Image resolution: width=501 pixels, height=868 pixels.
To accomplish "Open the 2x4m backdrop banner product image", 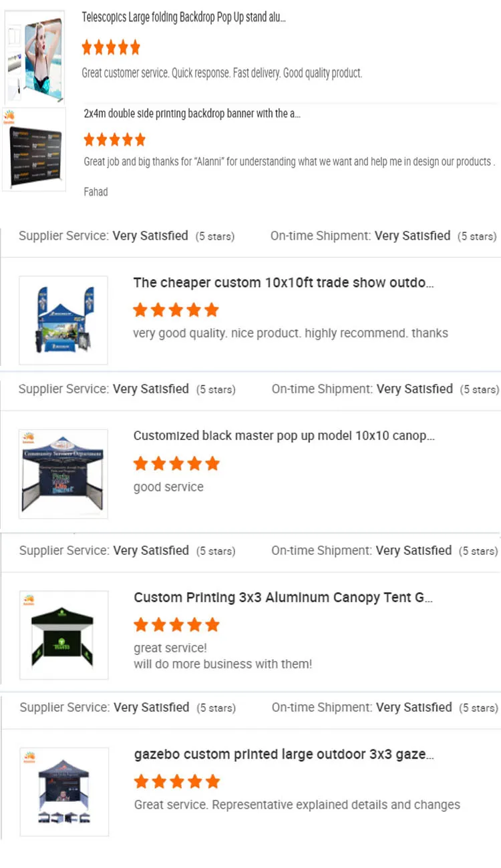I will [x=35, y=150].
